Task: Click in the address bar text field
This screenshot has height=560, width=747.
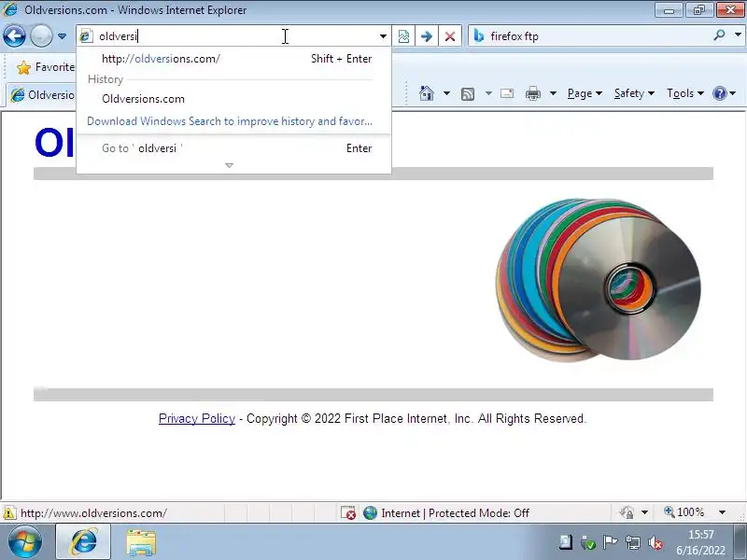Action: coord(233,36)
